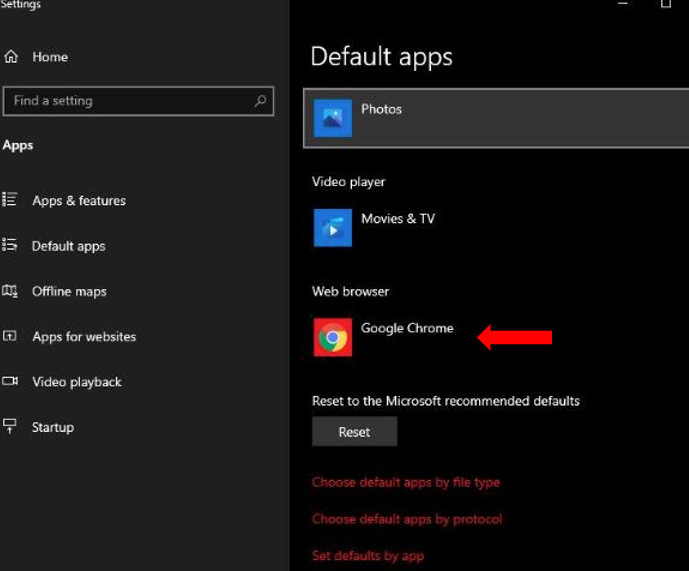Screen dimensions: 689x571
Task: Change the Photos default app
Action: tap(497, 118)
